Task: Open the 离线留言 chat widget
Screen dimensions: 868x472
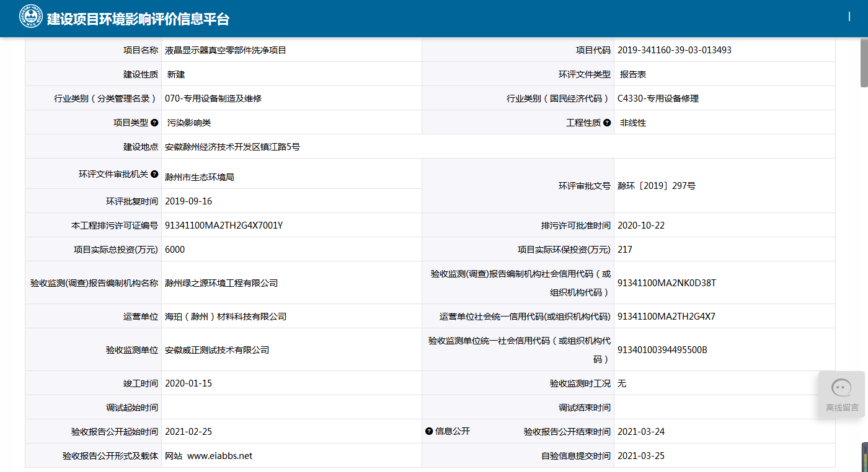Action: [x=841, y=394]
